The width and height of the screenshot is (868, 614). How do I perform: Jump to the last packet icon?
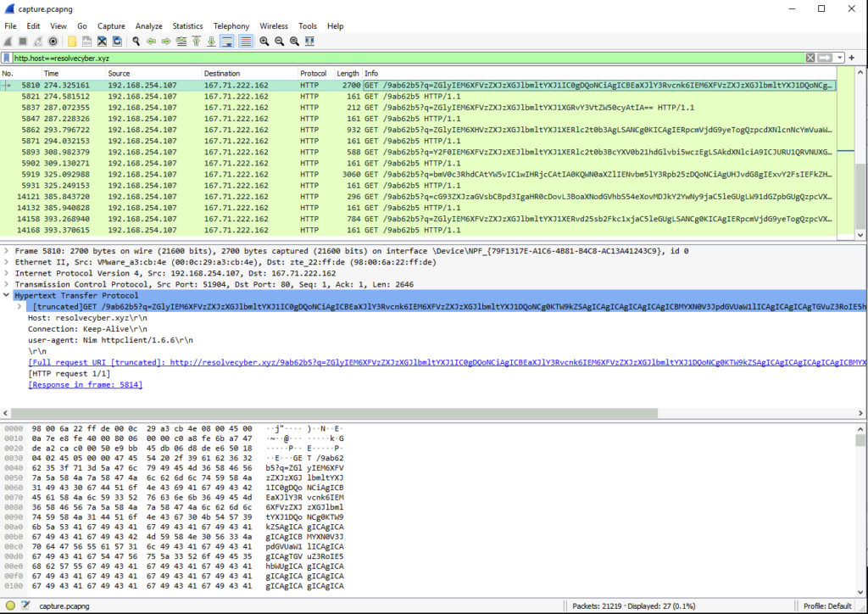tap(211, 42)
